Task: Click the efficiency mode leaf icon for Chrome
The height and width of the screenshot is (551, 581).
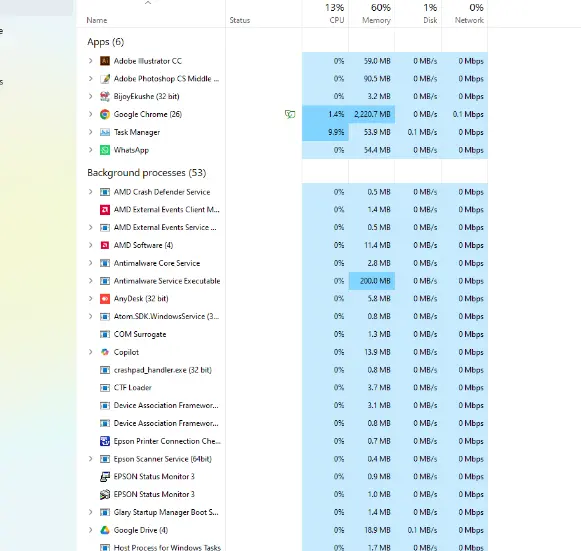Action: (290, 114)
